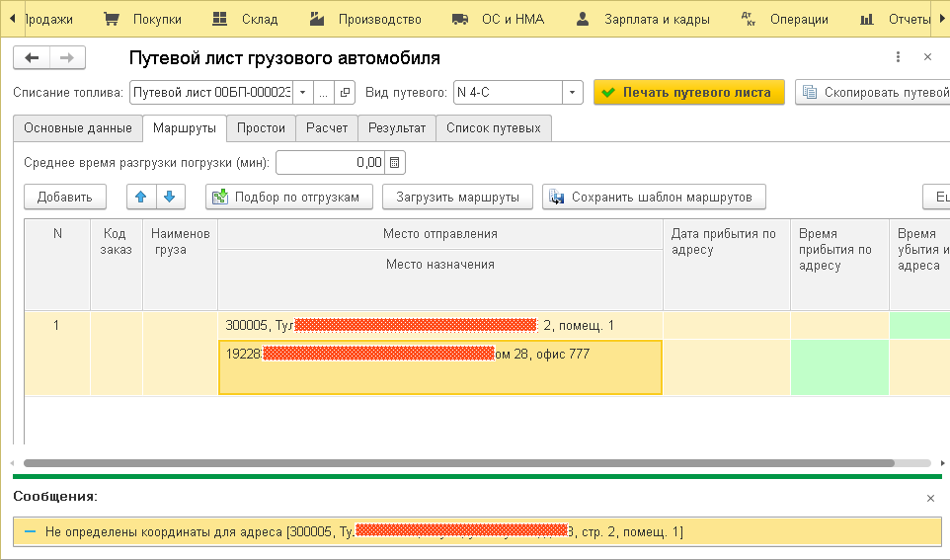Image resolution: width=950 pixels, height=560 pixels.
Task: Expand the Вид путевого dropdown
Action: (x=573, y=93)
